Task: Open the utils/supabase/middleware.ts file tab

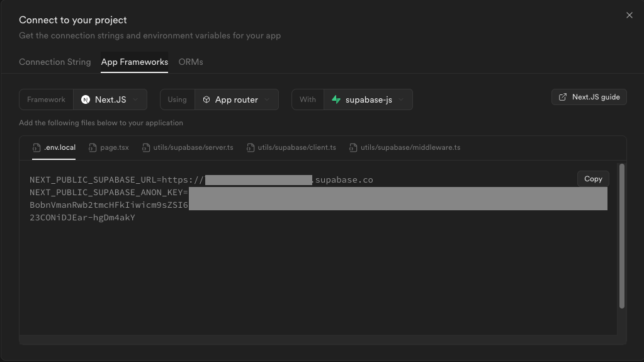Action: [405, 147]
